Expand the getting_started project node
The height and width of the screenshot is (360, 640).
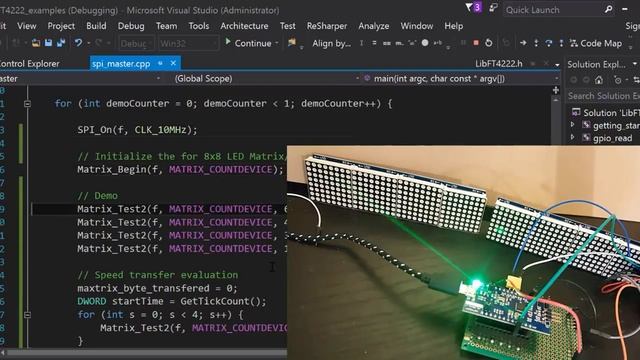(572, 125)
